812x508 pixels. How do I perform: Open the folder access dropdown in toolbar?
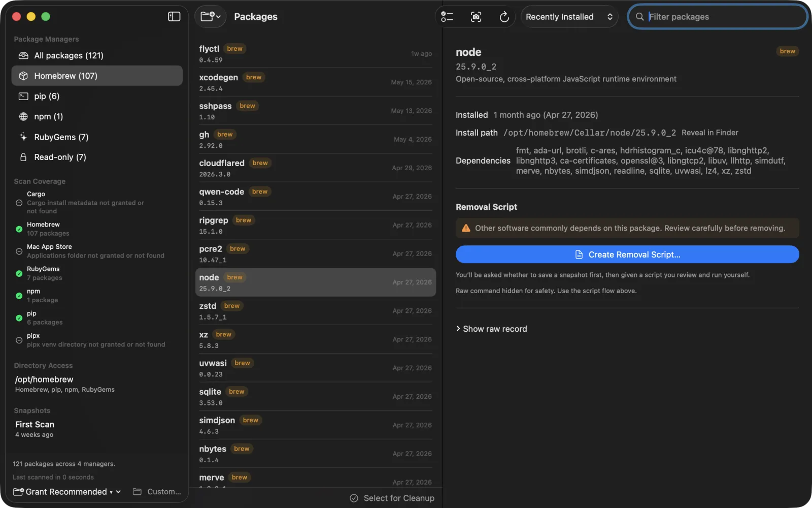point(211,17)
